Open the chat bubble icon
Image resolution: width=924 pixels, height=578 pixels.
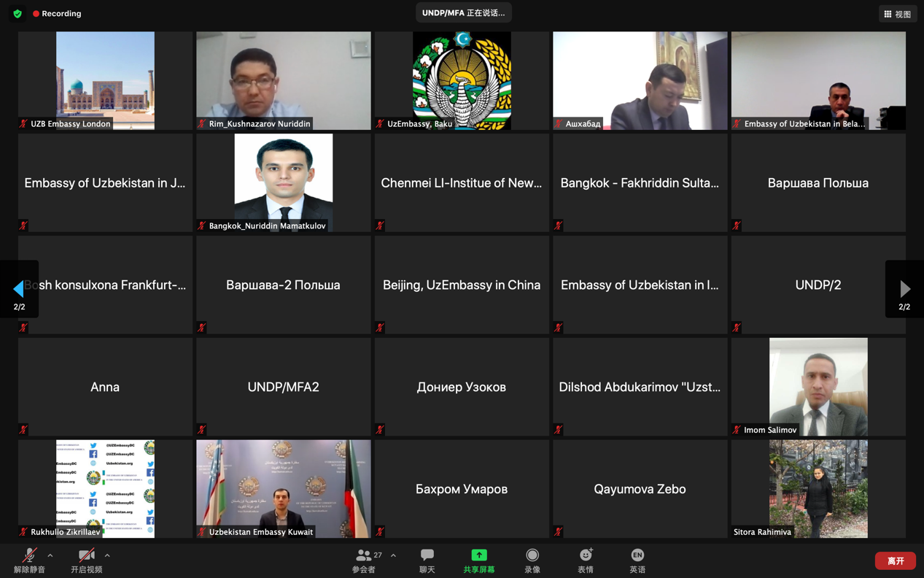pos(427,555)
